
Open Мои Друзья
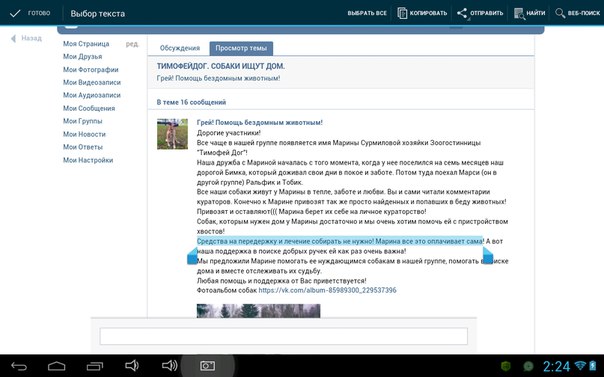click(82, 56)
